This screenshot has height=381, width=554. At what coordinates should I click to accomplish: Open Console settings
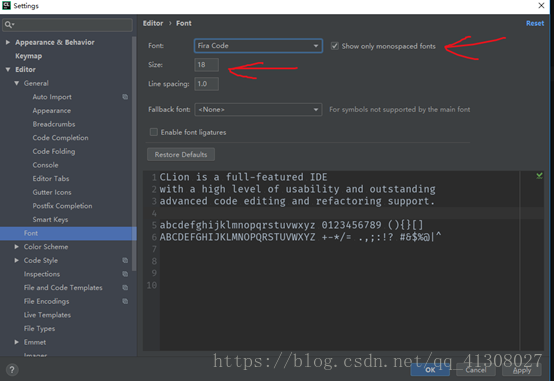pos(45,165)
